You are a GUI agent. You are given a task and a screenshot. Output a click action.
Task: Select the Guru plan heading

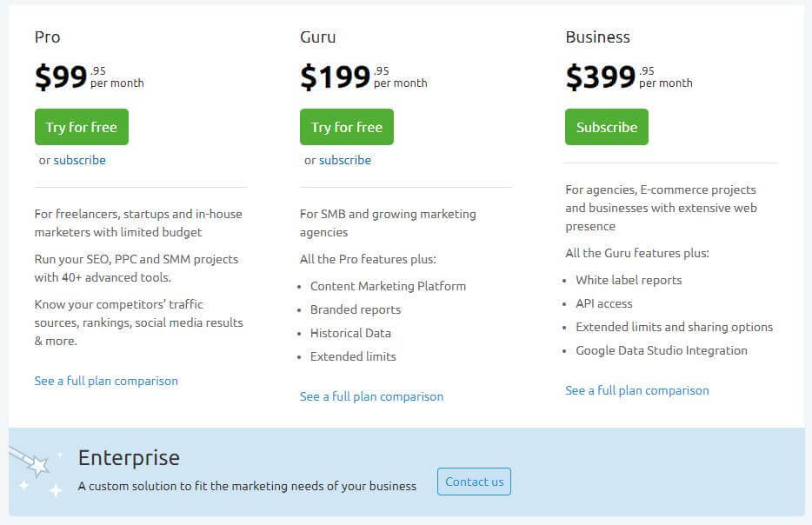click(x=317, y=37)
